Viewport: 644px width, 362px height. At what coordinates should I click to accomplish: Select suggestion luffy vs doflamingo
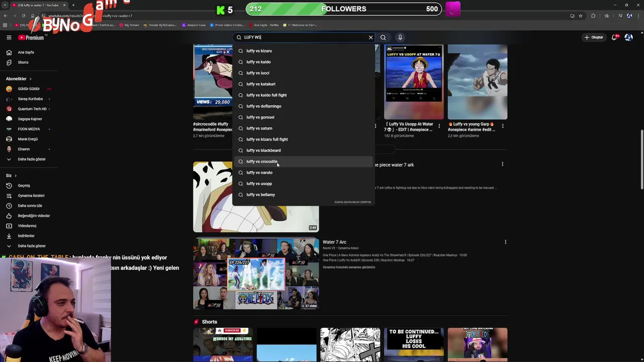click(x=303, y=106)
